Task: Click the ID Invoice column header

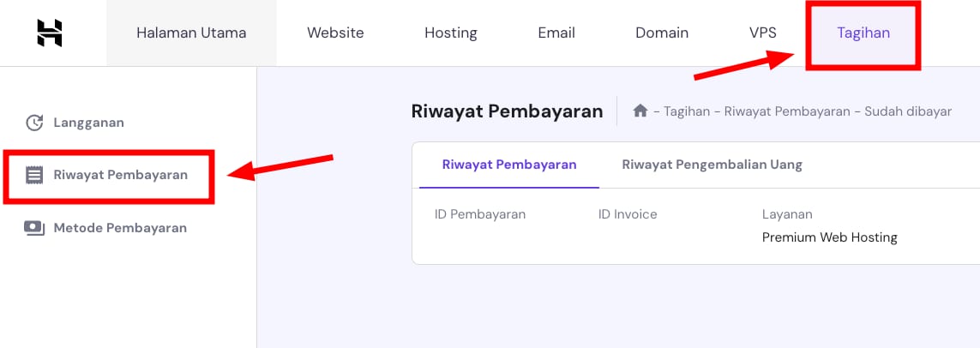Action: click(x=628, y=214)
